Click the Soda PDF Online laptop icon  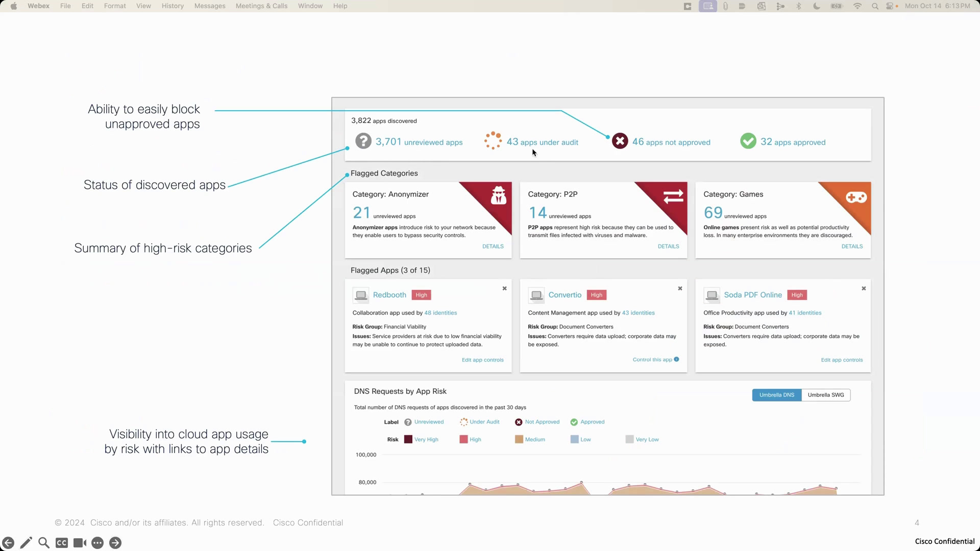712,295
